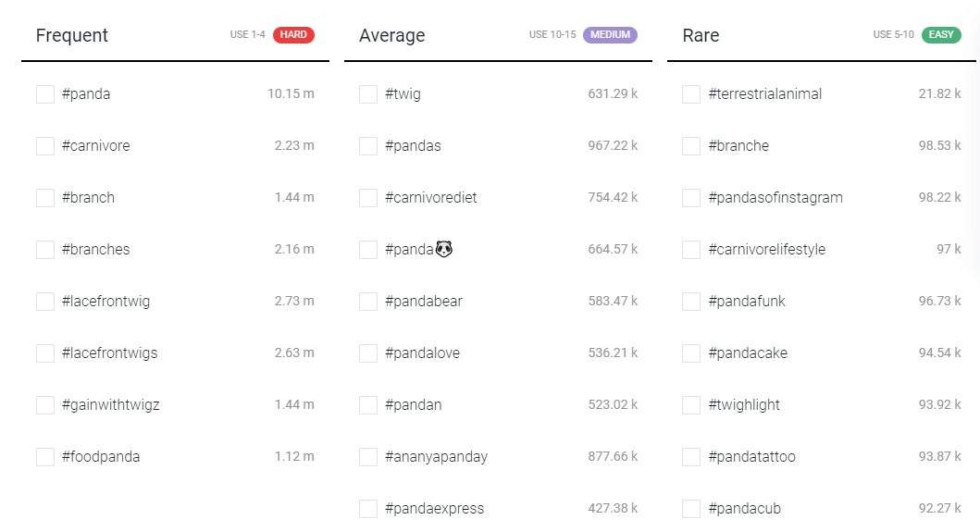Select the #carnivore checkbox
The width and height of the screenshot is (980, 532).
tap(45, 146)
